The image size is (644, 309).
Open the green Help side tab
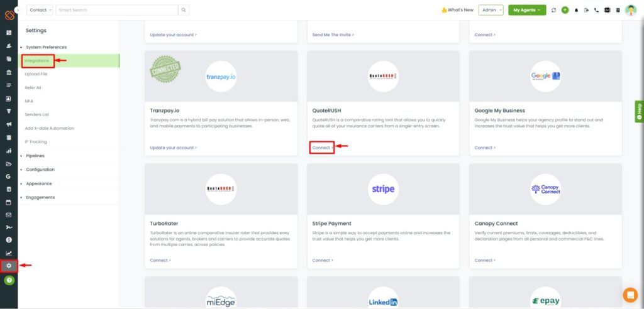click(640, 112)
